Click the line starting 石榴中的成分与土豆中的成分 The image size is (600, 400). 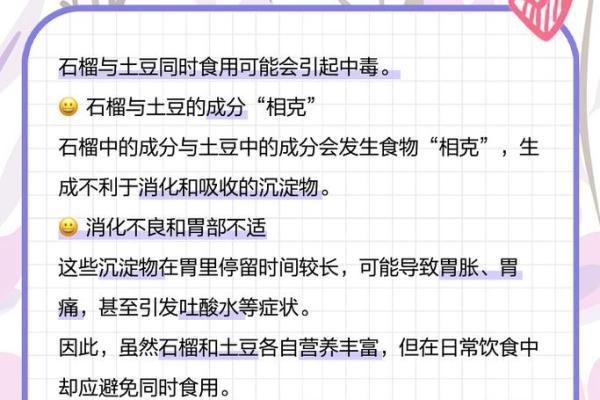pos(299,147)
